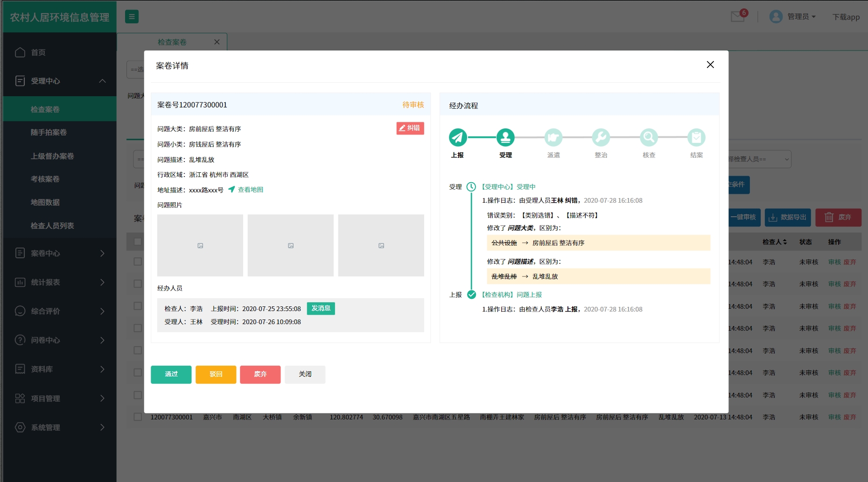Expand the 系统管理 menu chevron
Screen dimensions: 868x482
point(102,427)
